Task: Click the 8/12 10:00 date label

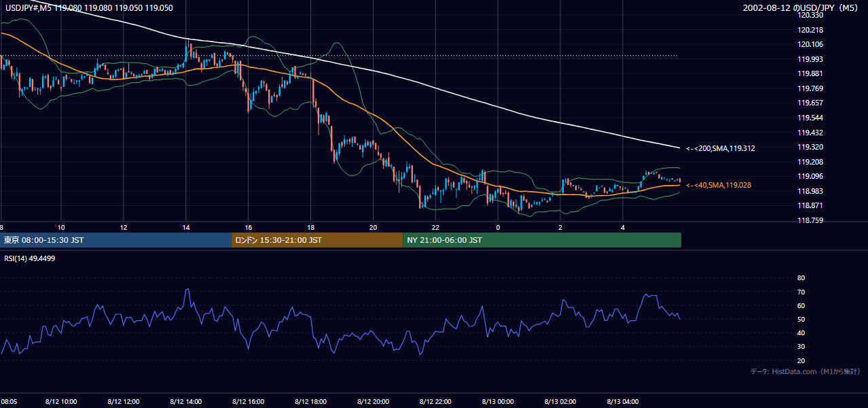Action: tap(60, 401)
